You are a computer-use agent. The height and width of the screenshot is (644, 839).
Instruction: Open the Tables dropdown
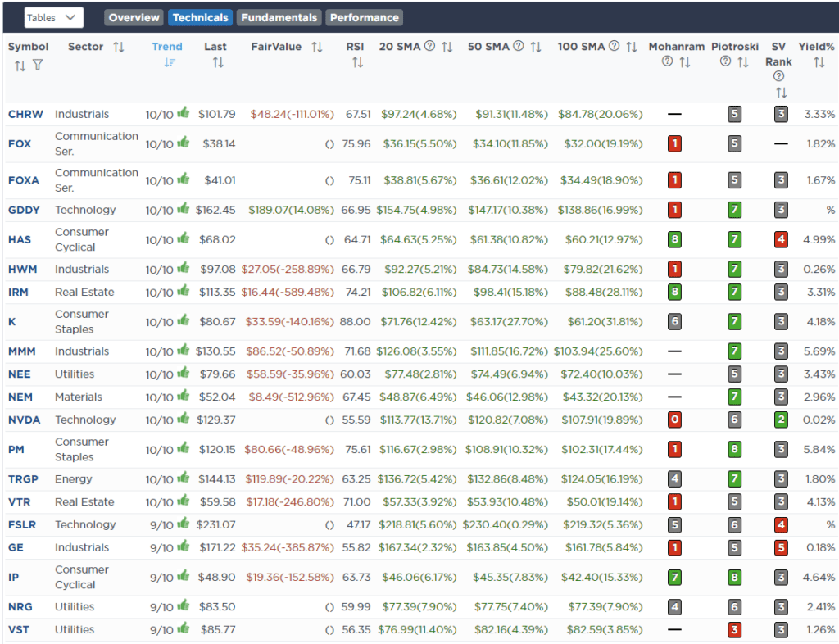(53, 18)
